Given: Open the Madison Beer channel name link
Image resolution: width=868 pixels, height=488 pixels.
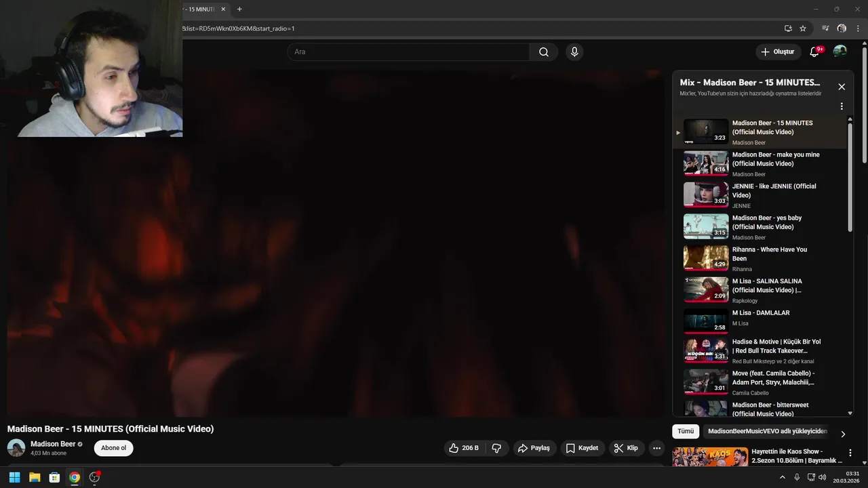Looking at the screenshot, I should 53,444.
